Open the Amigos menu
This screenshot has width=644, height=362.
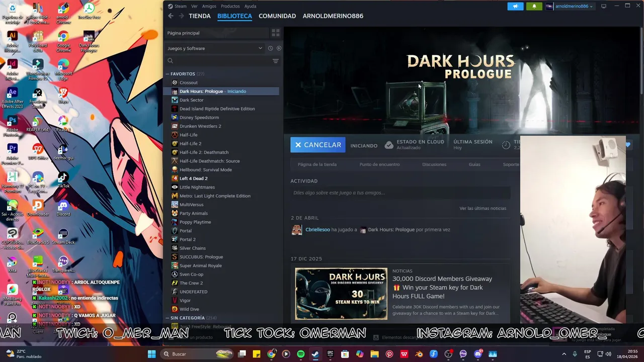click(209, 6)
